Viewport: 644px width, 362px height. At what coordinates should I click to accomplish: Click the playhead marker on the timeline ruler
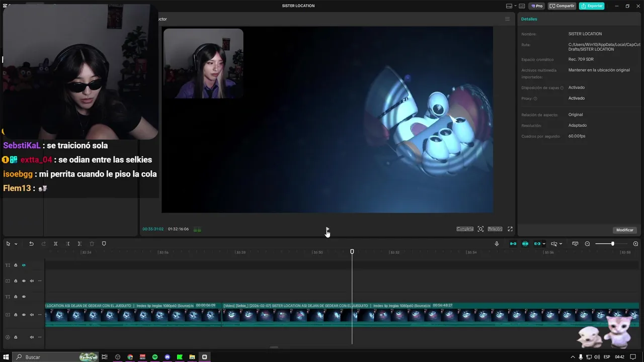click(x=352, y=251)
